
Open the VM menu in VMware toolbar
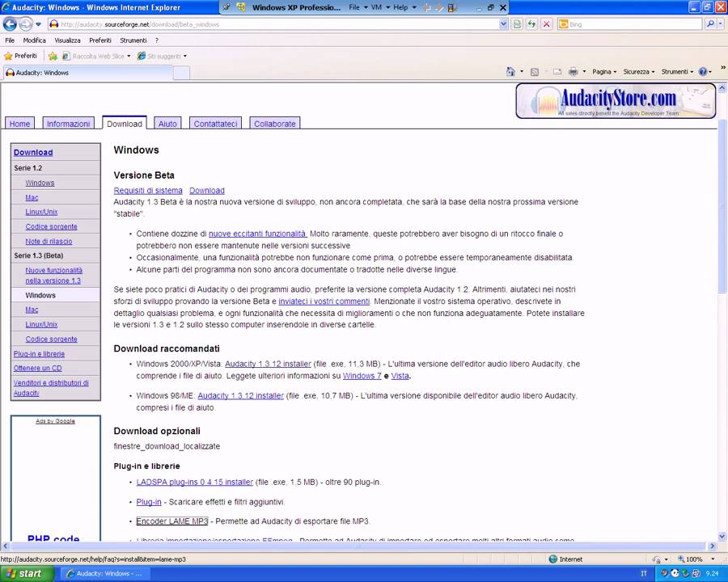[x=379, y=7]
